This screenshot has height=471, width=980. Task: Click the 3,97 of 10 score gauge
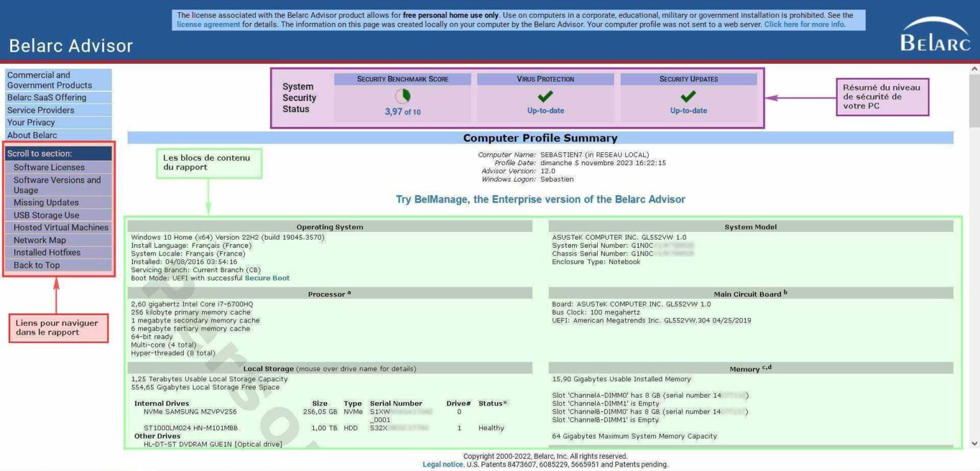tap(403, 110)
